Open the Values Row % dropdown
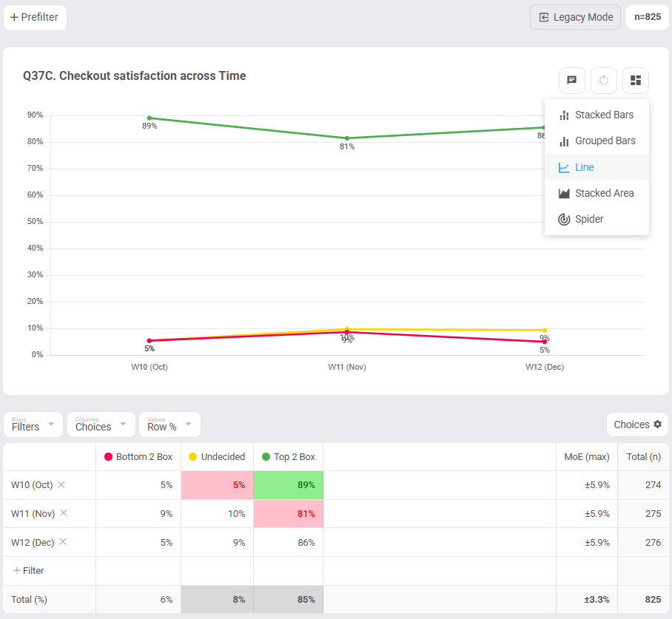672x619 pixels. [x=169, y=424]
